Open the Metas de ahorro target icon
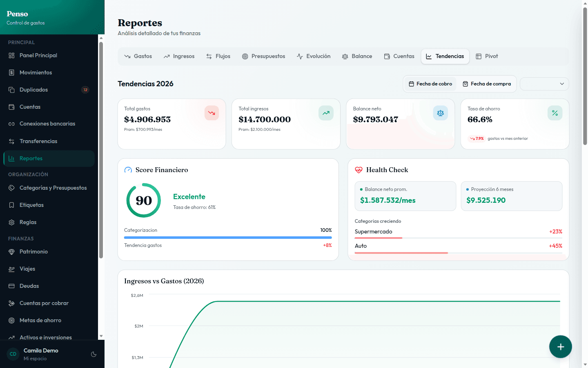 [11, 320]
